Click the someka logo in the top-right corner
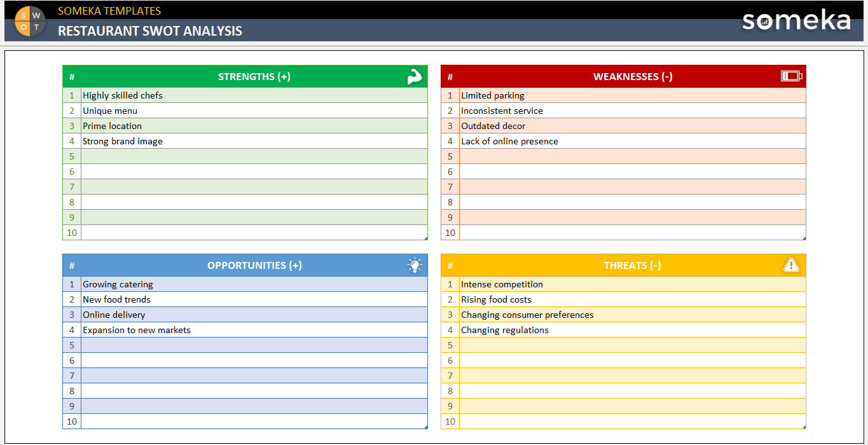The image size is (868, 445). tap(796, 20)
